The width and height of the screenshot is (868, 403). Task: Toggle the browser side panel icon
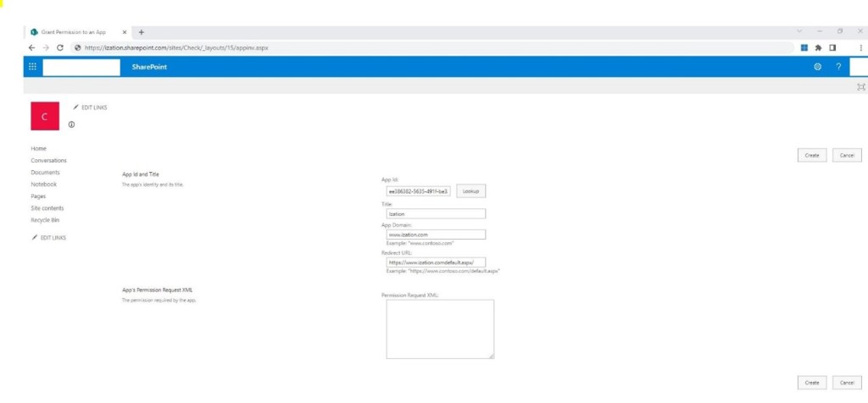(x=832, y=47)
